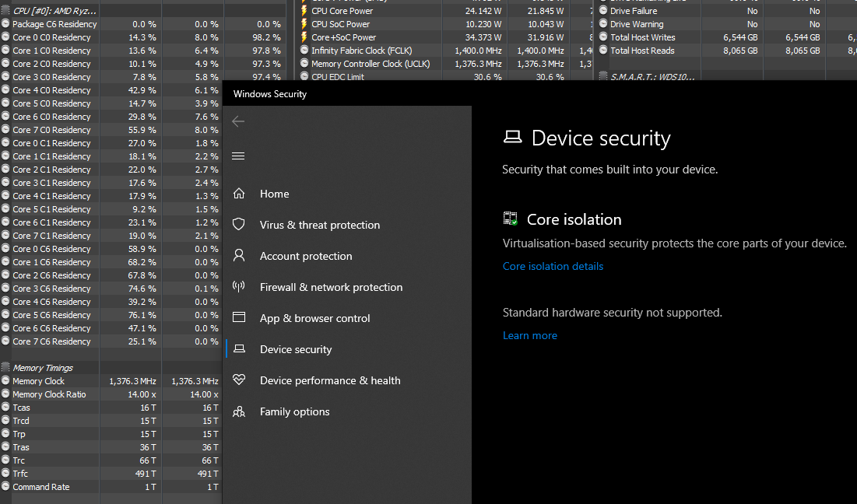Click the Learn more link
This screenshot has height=504, width=857.
click(x=529, y=335)
